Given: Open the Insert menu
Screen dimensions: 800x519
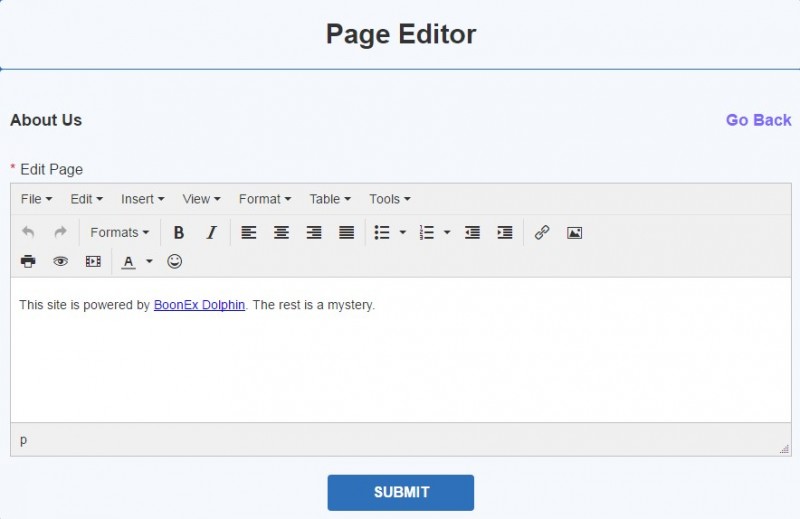Looking at the screenshot, I should pos(142,199).
